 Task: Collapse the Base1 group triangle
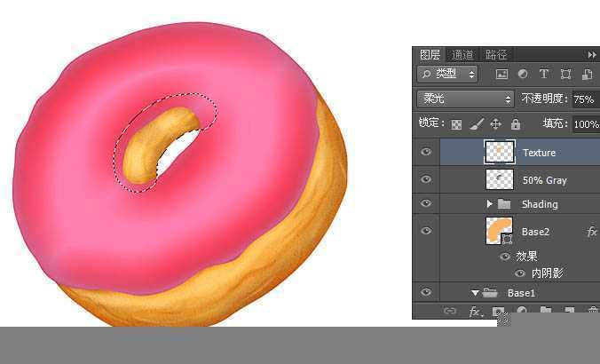(475, 293)
